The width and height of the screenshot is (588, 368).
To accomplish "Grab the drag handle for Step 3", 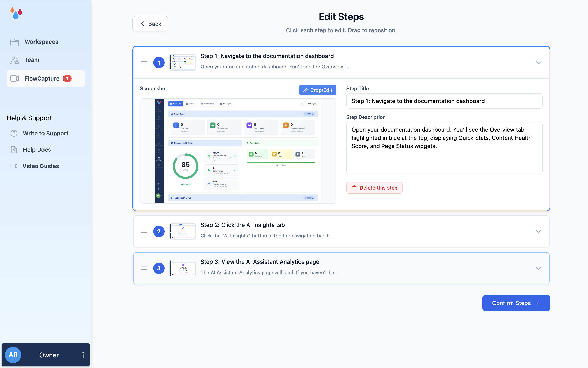I will 144,268.
